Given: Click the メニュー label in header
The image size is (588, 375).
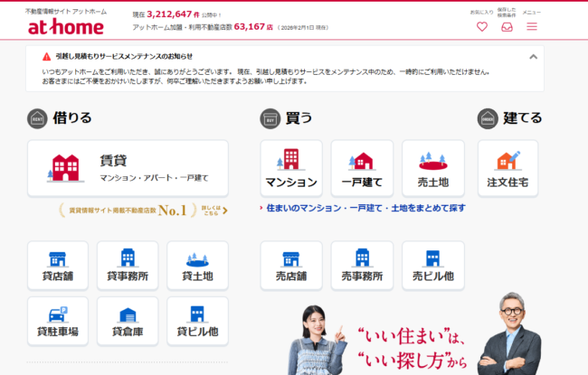Looking at the screenshot, I should pyautogui.click(x=532, y=13).
